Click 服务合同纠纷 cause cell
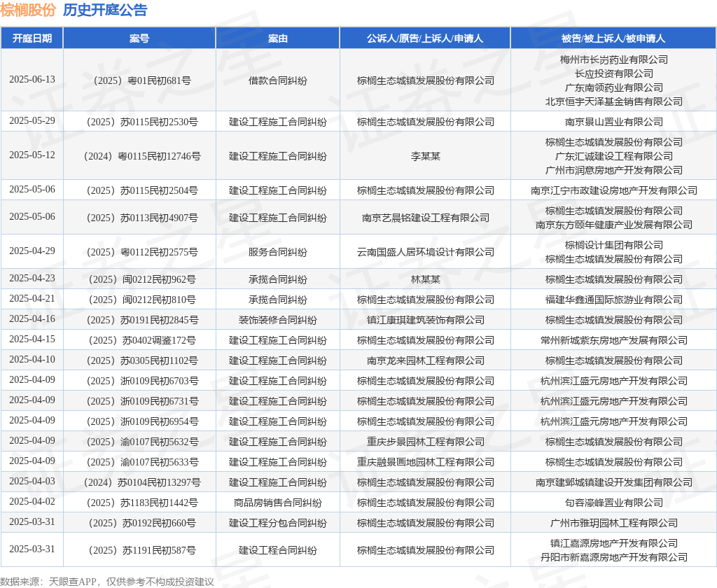The image size is (717, 588). click(277, 252)
